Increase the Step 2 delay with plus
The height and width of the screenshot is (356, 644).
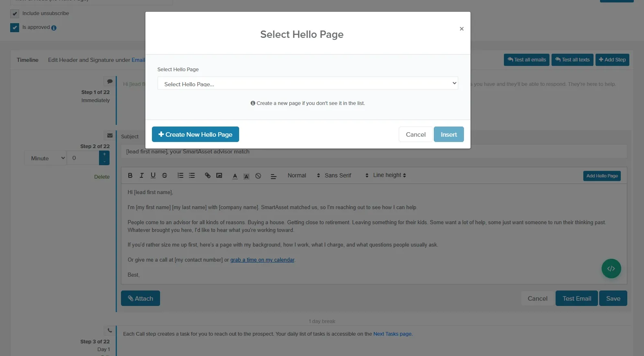104,155
